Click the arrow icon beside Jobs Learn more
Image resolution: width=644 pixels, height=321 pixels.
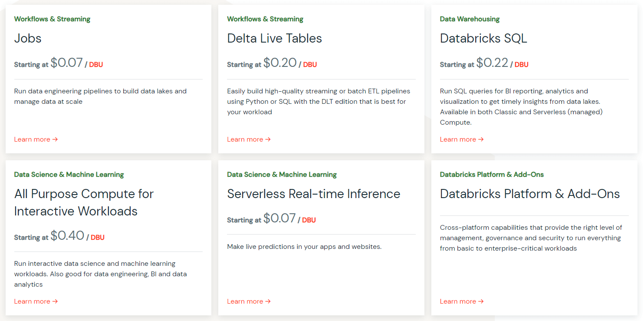[x=55, y=139]
